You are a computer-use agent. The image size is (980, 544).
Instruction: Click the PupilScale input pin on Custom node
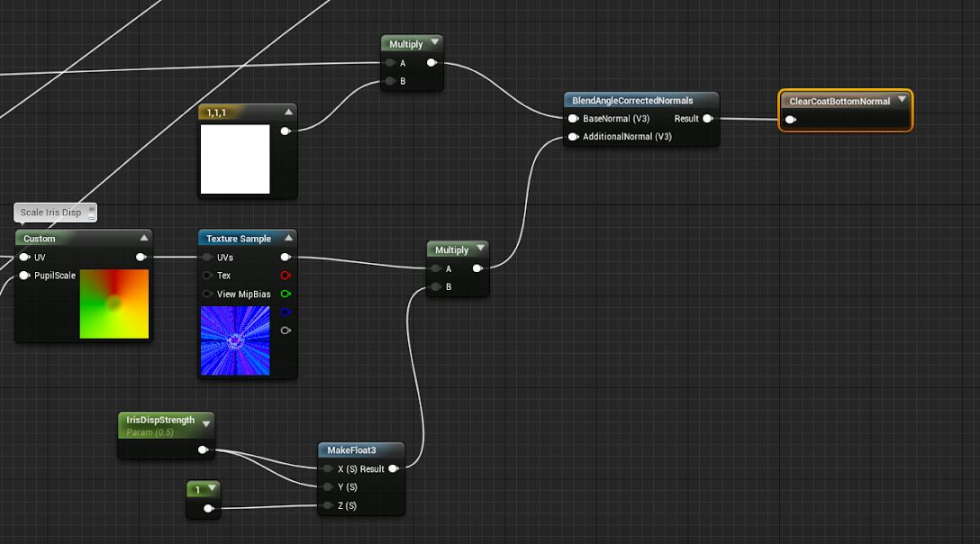pyautogui.click(x=24, y=276)
